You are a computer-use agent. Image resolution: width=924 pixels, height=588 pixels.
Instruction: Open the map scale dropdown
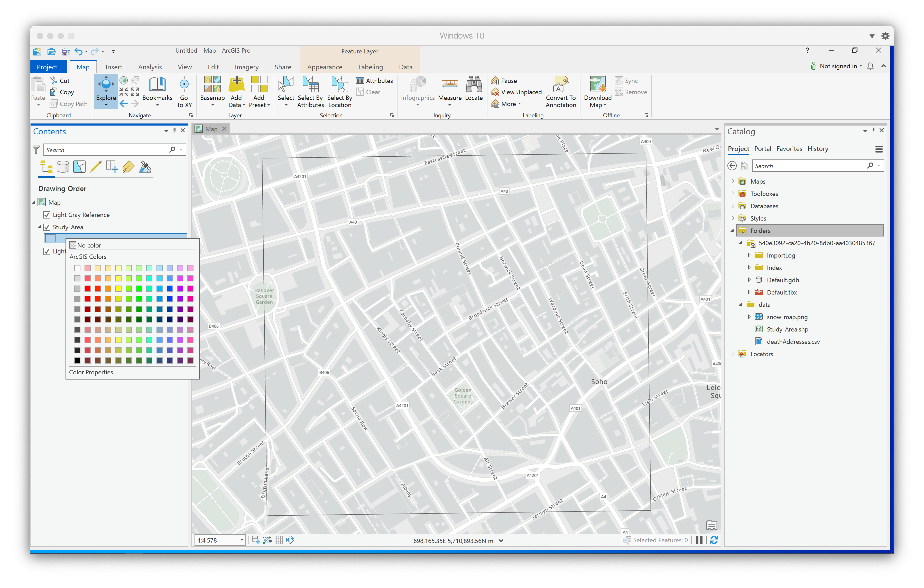pos(242,540)
